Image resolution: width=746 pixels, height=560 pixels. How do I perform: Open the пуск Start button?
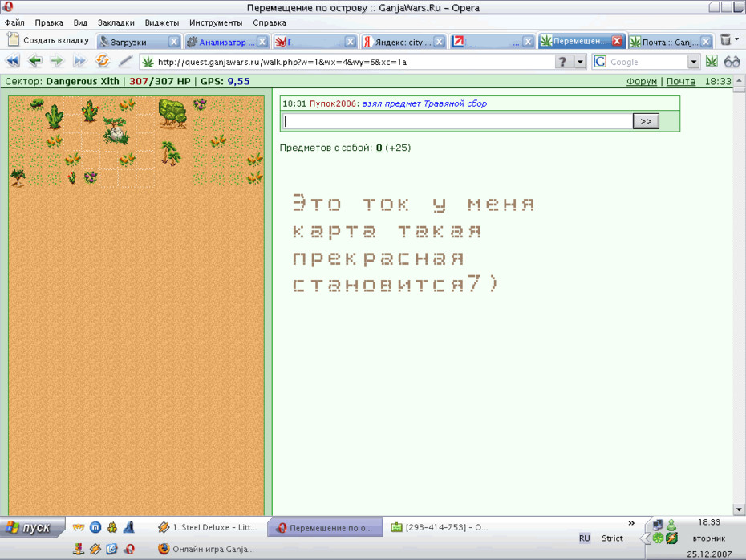pos(31,527)
